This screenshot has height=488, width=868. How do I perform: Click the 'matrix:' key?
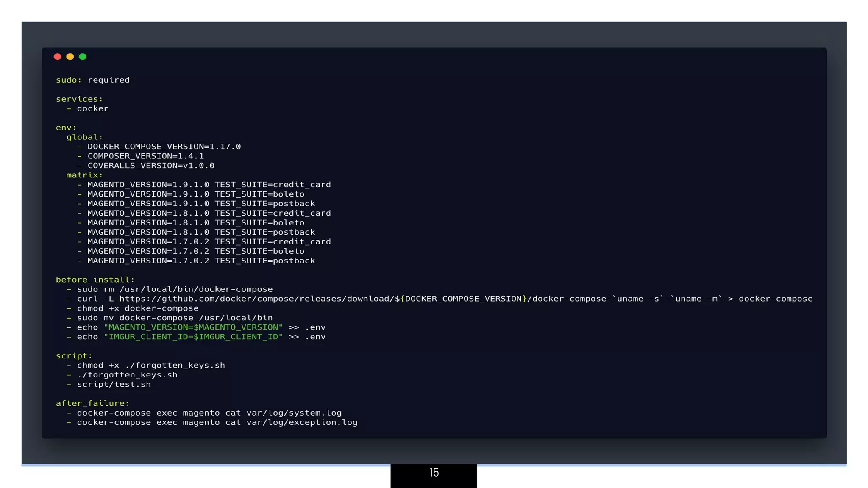point(84,175)
